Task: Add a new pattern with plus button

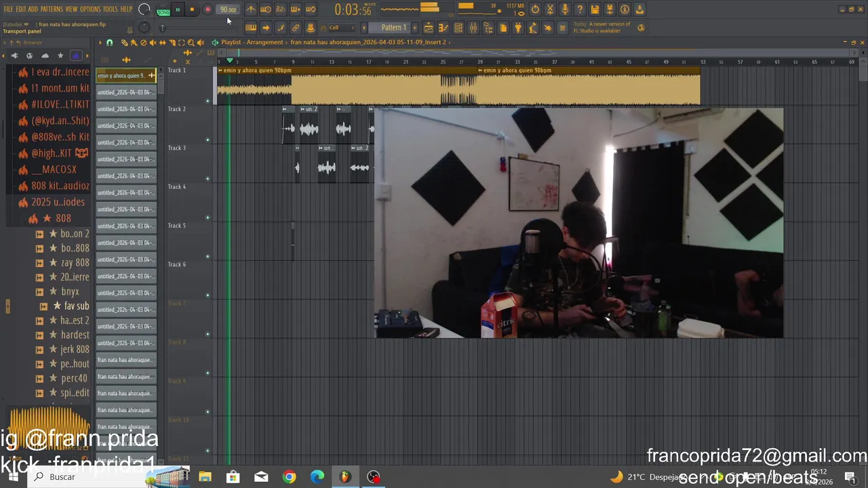Action: pos(415,28)
